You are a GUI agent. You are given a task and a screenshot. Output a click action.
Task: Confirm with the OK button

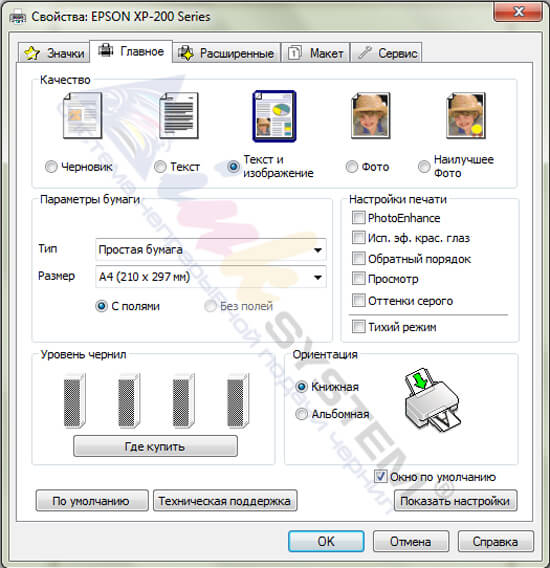pos(326,542)
